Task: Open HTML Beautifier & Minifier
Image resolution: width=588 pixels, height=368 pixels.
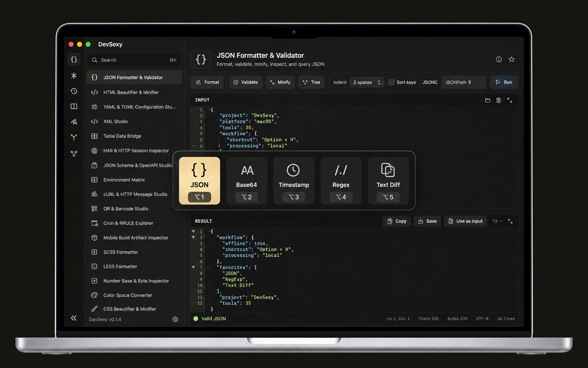Action: coord(134,92)
